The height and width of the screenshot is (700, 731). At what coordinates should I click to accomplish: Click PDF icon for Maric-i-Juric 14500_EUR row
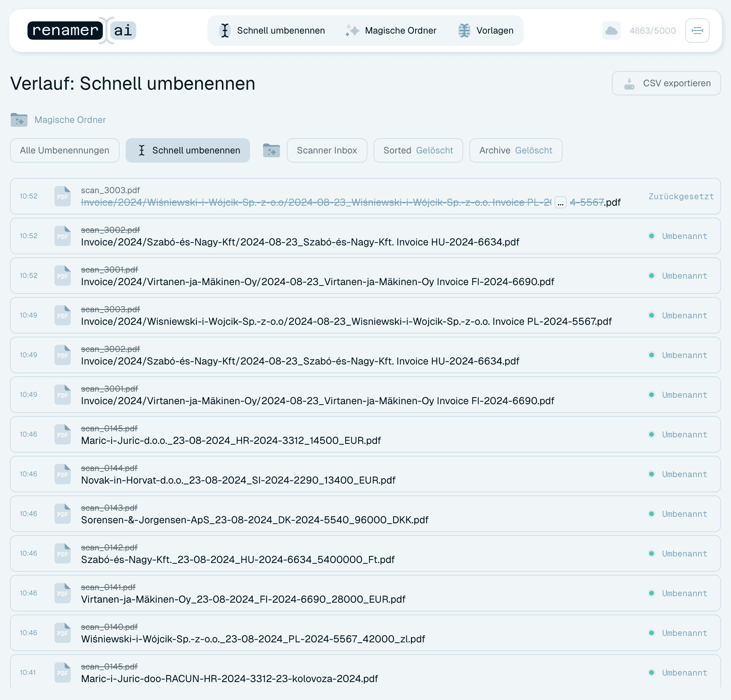point(63,434)
